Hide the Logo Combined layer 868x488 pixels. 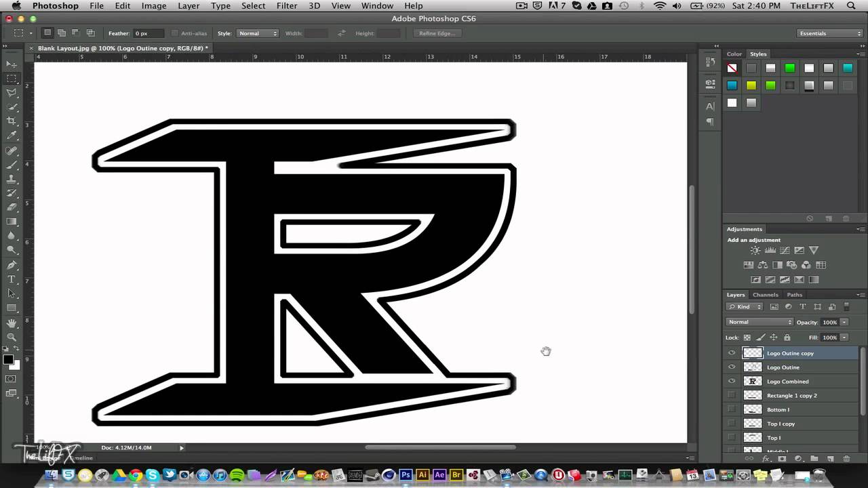coord(731,382)
